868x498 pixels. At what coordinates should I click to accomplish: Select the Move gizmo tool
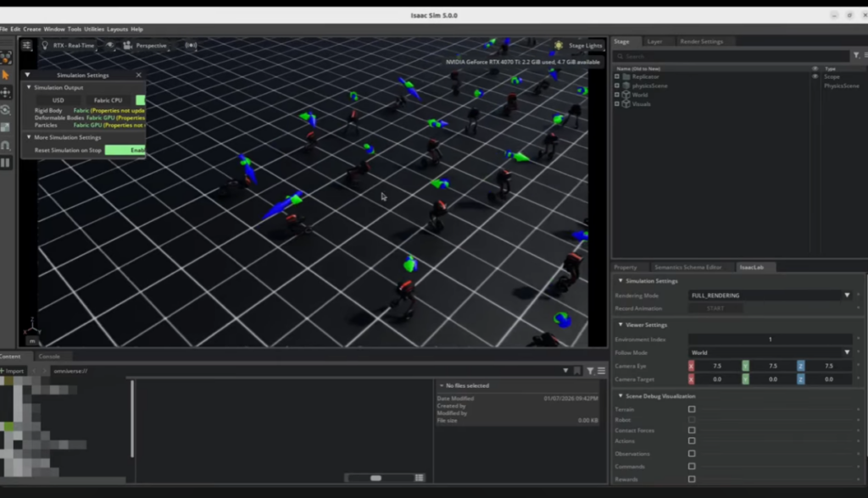[6, 91]
